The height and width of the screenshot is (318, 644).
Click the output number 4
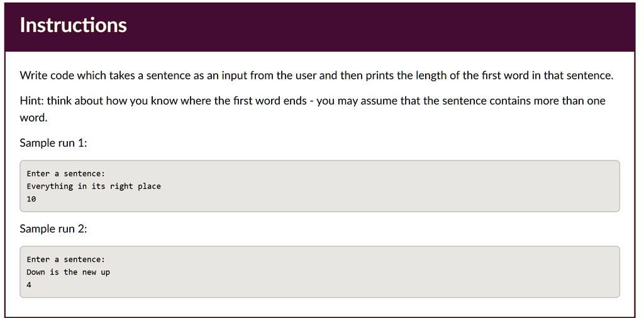(29, 285)
